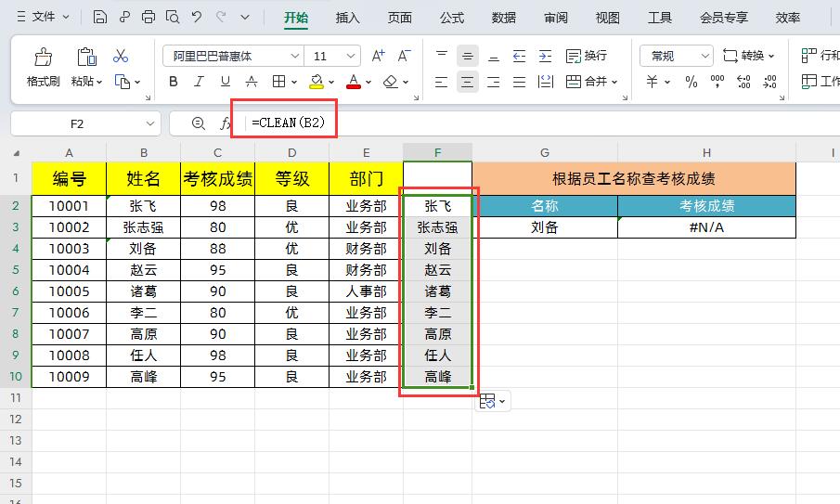Click the Paste (粘贴) clipboard icon

pos(86,57)
